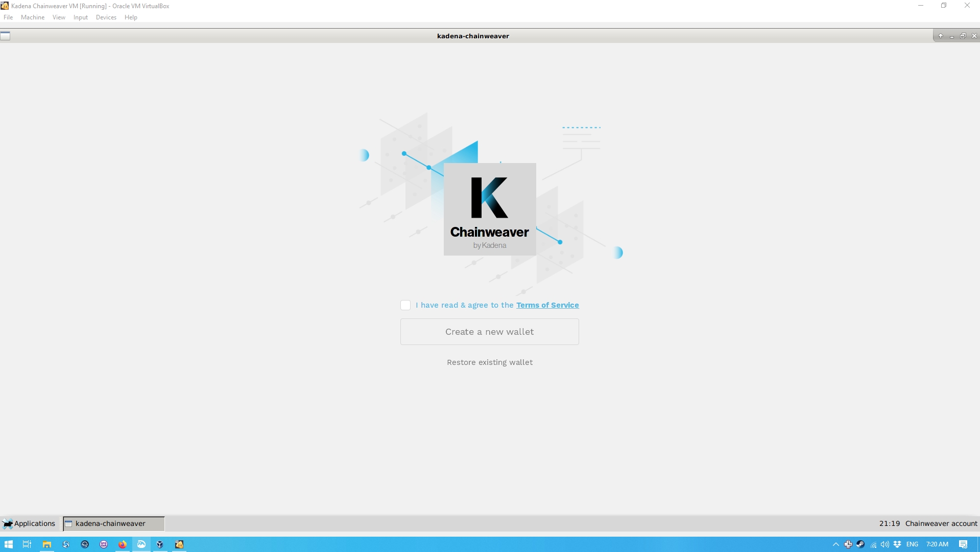This screenshot has width=980, height=552.
Task: Open the VirtualBox Devices menu
Action: point(106,17)
